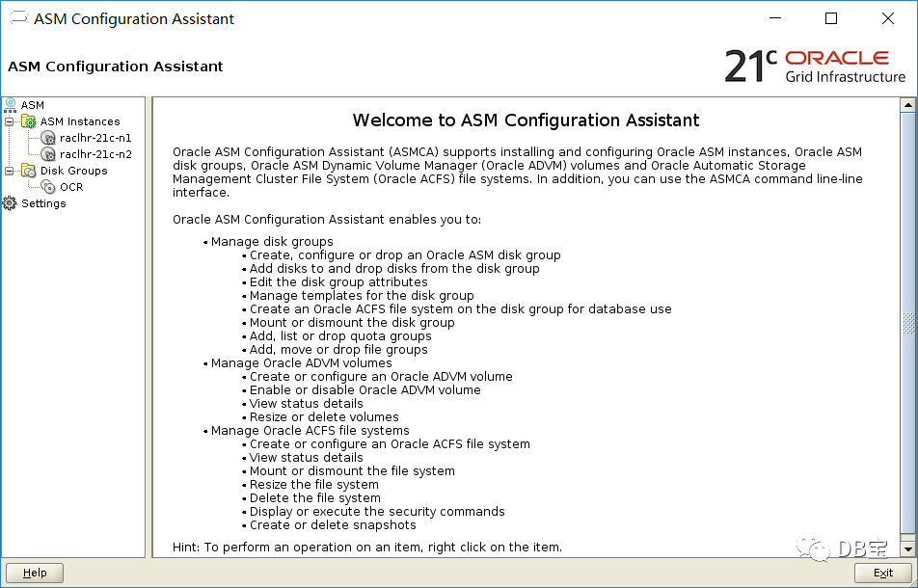Click the scrollbar down arrow

908,548
